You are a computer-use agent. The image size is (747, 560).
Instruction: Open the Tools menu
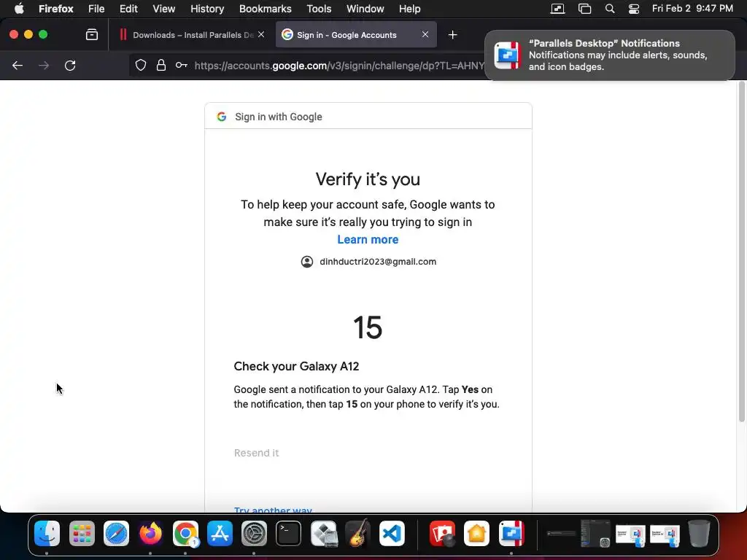(x=319, y=9)
